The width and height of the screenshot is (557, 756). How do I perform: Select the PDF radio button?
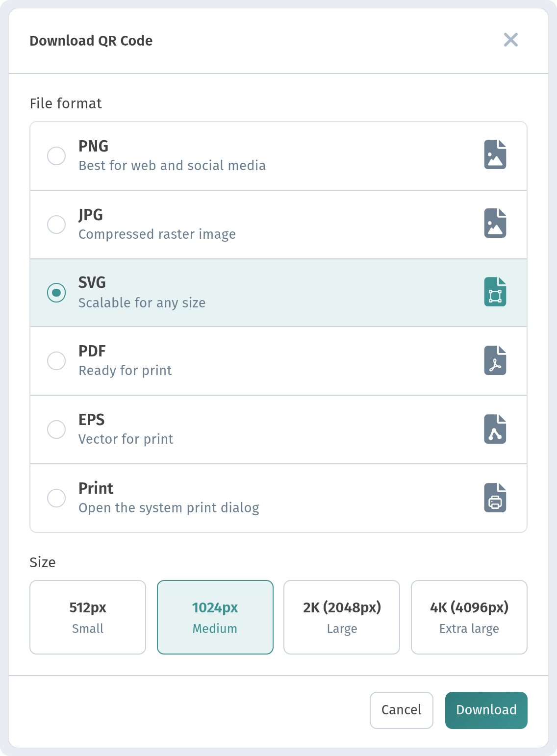click(56, 361)
